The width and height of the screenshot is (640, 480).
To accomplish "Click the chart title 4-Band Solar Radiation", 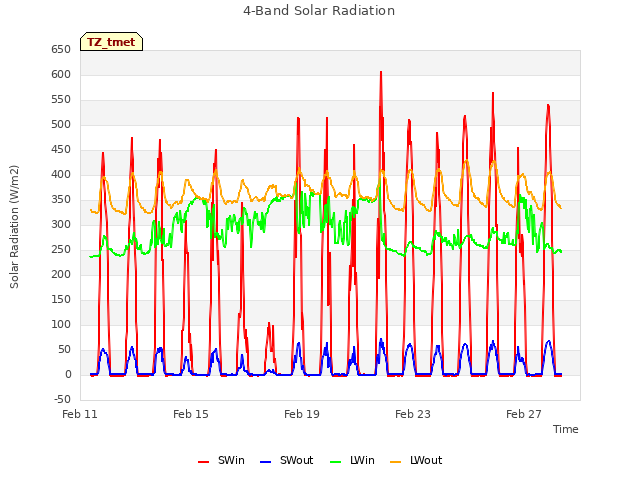I will [319, 11].
